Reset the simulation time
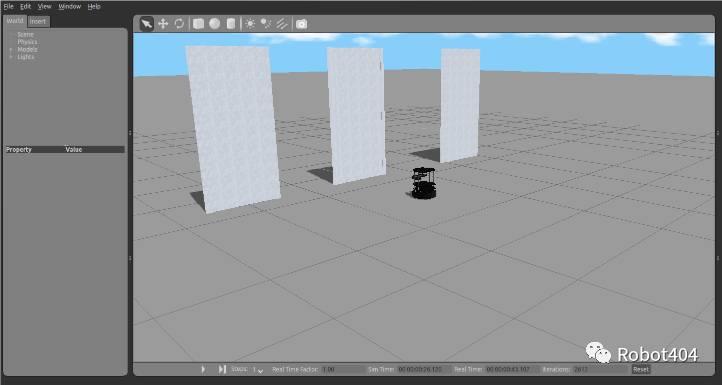The height and width of the screenshot is (385, 722). click(640, 369)
